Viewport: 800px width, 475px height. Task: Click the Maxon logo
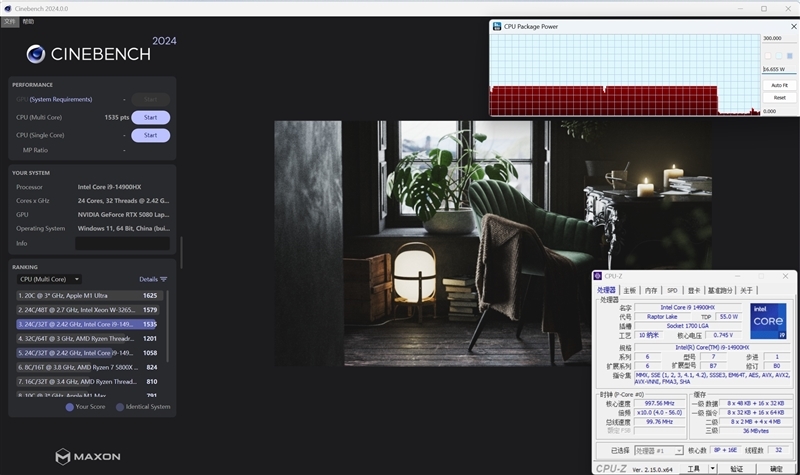coord(88,457)
